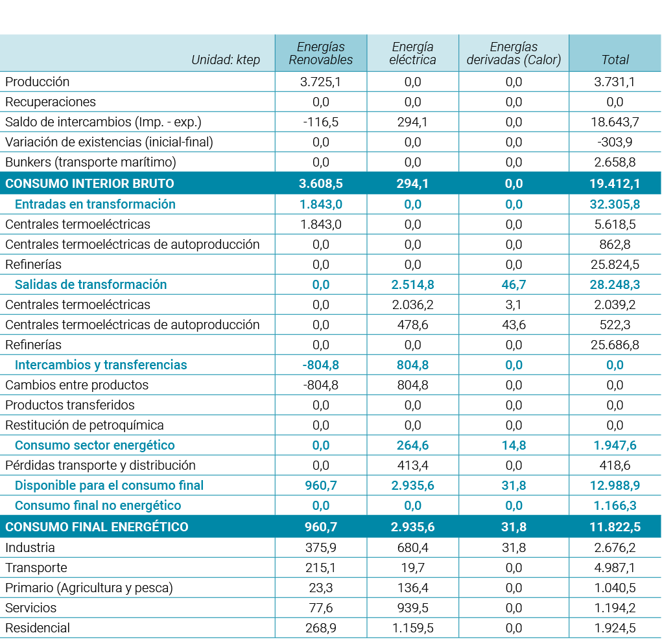Click the Bunkers (transporte marítimo) row label

pyautogui.click(x=91, y=162)
